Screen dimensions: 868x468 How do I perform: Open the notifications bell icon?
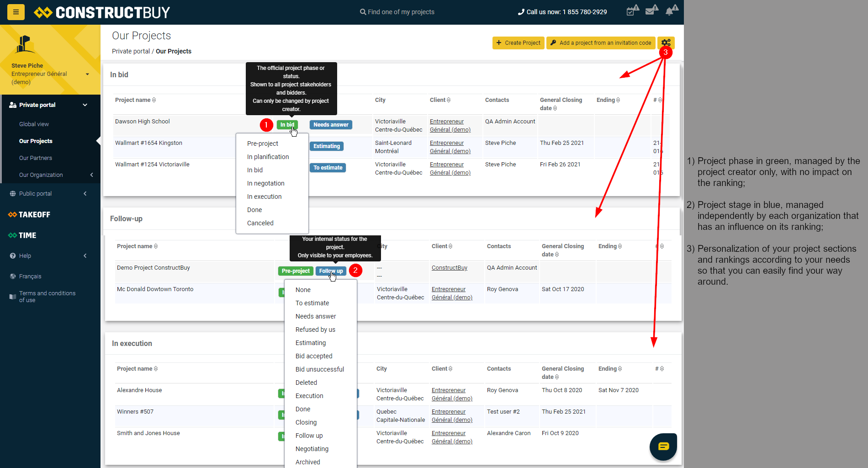point(671,11)
